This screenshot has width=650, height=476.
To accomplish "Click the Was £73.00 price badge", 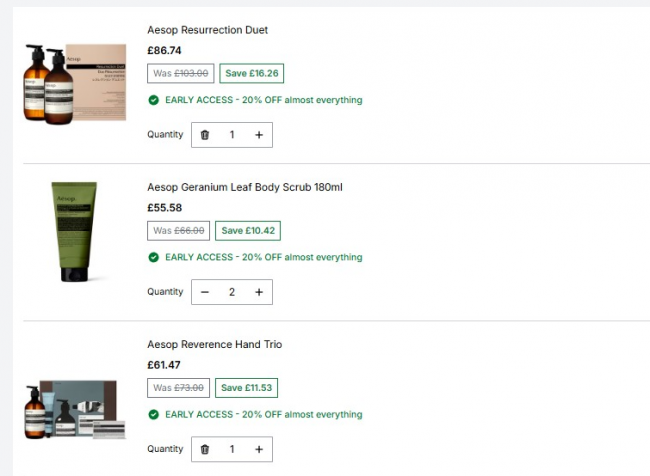I will (x=178, y=388).
